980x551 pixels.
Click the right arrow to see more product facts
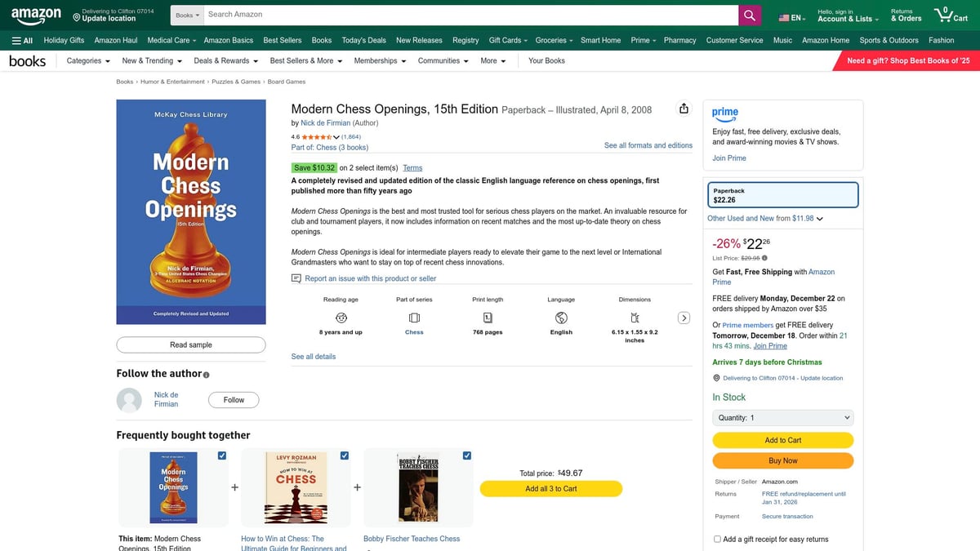pyautogui.click(x=684, y=318)
